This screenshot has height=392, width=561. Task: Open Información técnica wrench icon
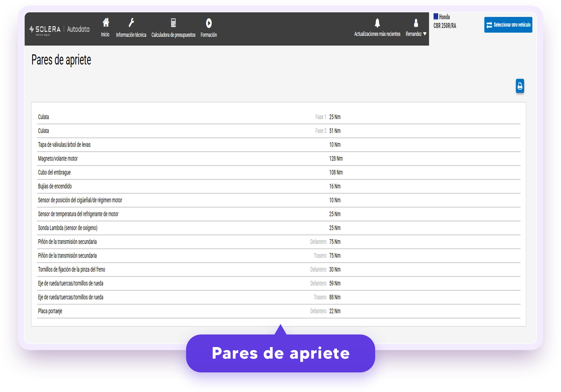point(131,23)
